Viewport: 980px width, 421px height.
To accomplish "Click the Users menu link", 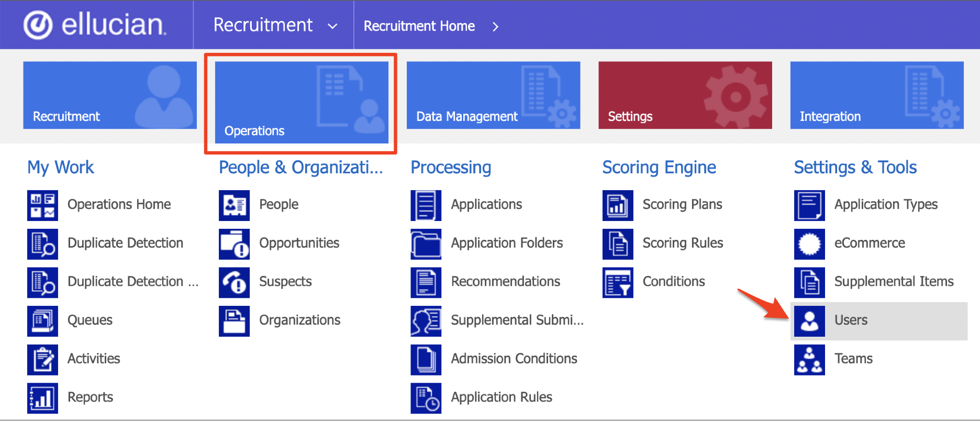I will (x=851, y=320).
